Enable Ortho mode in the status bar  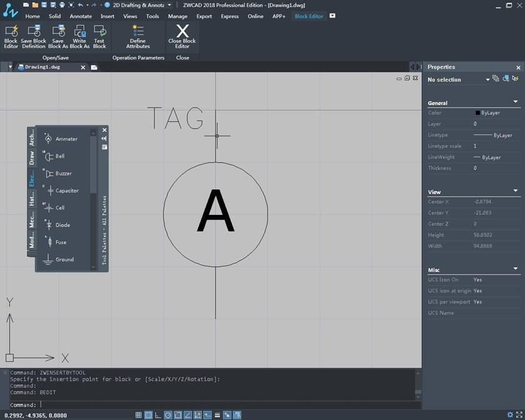157,414
